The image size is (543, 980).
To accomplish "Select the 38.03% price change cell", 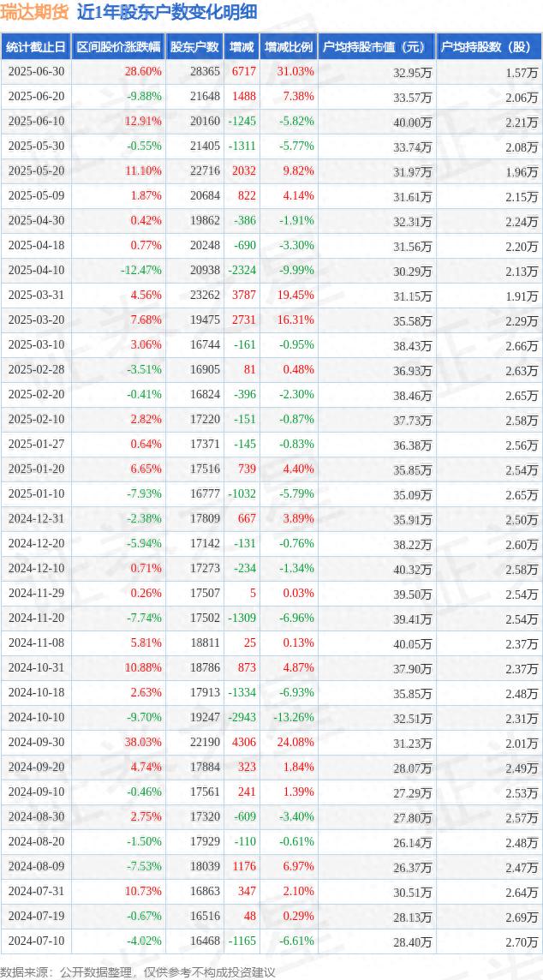I will tap(144, 742).
